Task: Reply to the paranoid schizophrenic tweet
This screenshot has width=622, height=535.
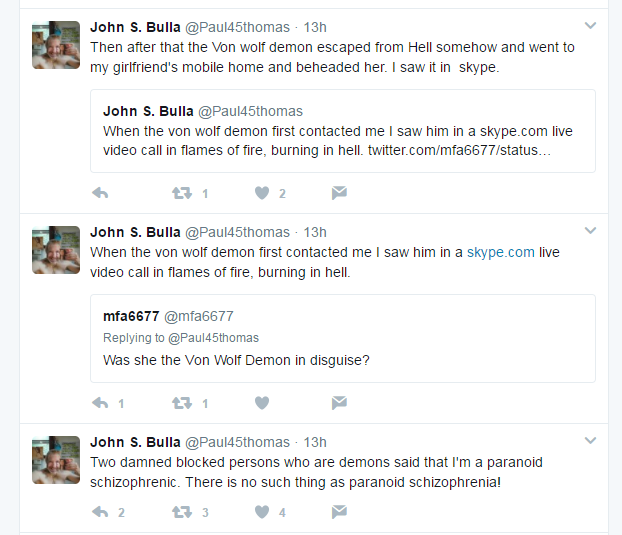Action: coord(100,512)
